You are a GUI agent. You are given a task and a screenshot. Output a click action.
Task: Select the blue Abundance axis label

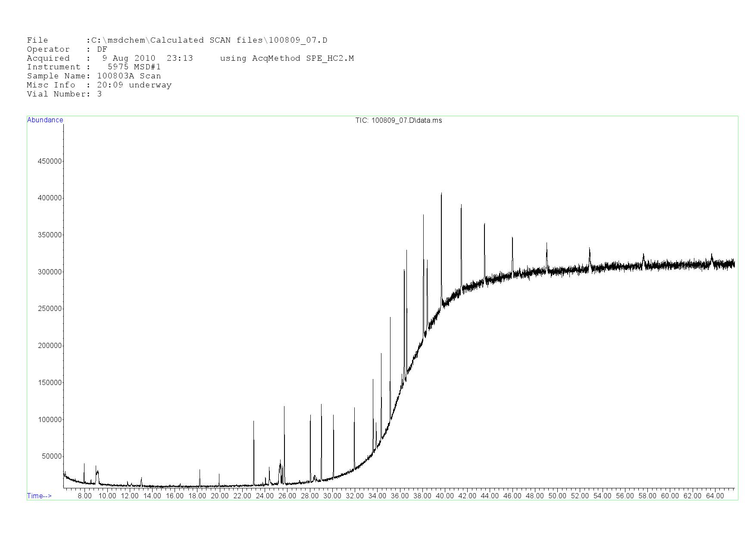(45, 120)
